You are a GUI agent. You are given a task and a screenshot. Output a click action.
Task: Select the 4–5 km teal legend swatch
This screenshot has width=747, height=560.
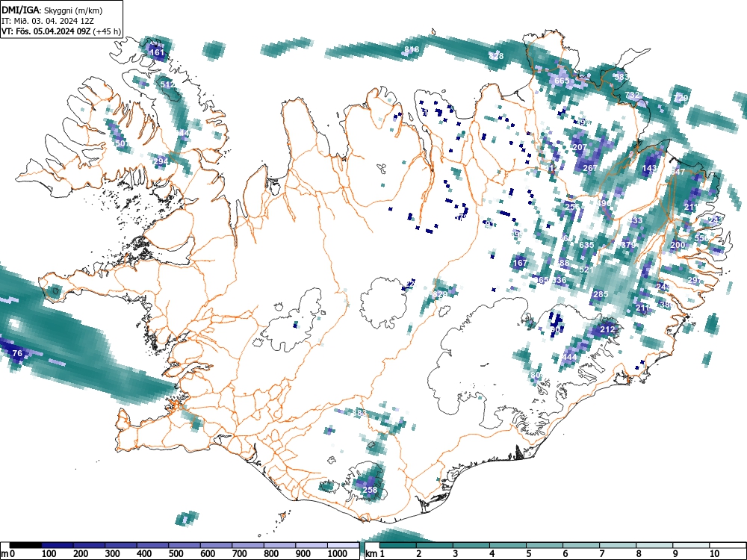coord(508,545)
